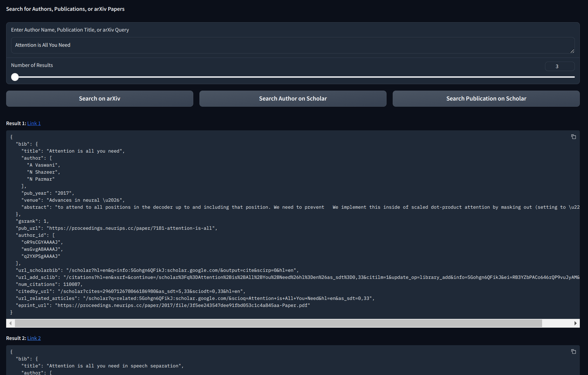Open Link 2 for Result 2

pos(34,338)
